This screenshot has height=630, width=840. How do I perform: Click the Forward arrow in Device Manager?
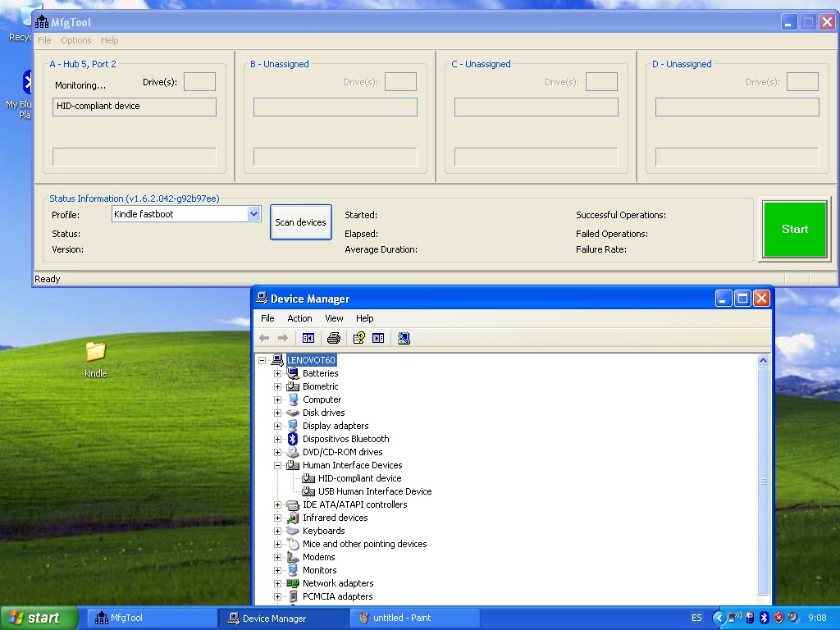tap(283, 338)
